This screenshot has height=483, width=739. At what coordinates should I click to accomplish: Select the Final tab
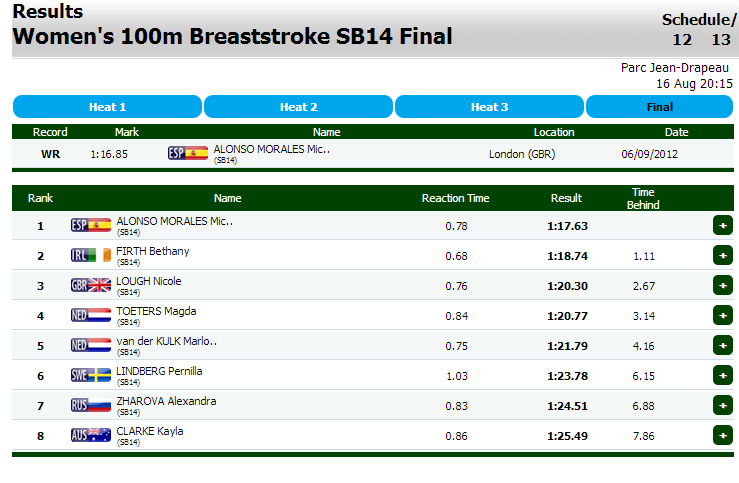660,107
